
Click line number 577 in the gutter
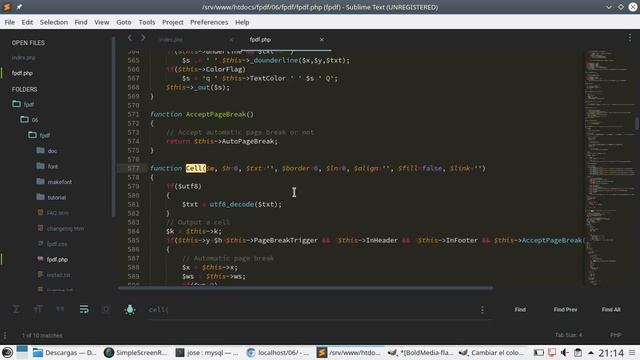(133, 168)
